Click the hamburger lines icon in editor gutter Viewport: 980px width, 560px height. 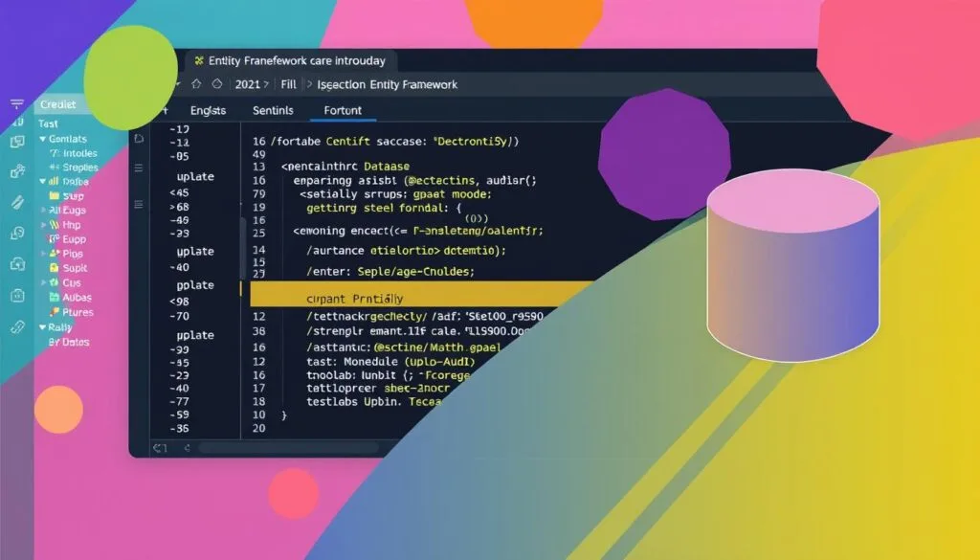click(x=138, y=168)
